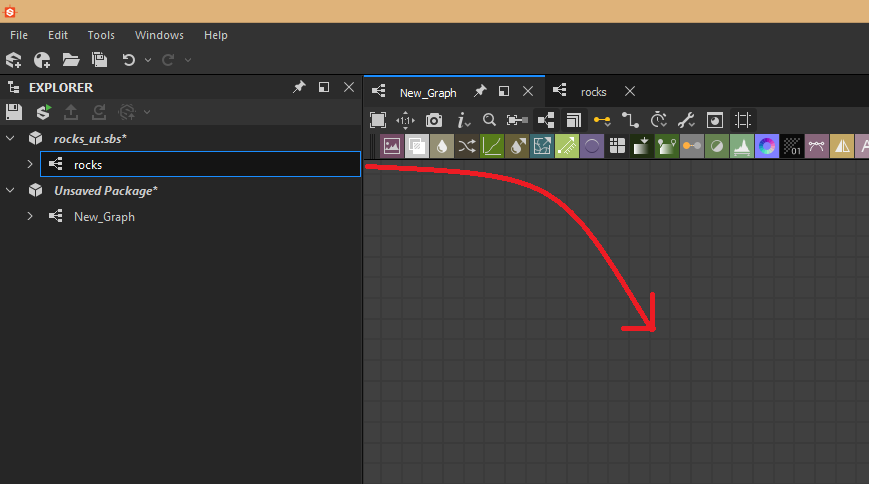Click the Explorer upload arrow icon
This screenshot has height=484, width=869.
[71, 112]
